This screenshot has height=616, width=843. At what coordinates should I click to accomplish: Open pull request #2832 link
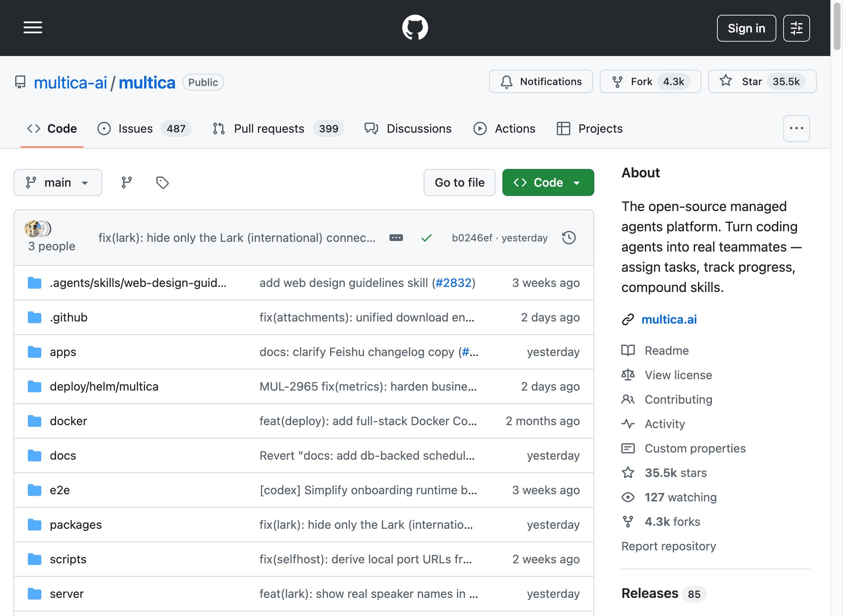coord(453,283)
